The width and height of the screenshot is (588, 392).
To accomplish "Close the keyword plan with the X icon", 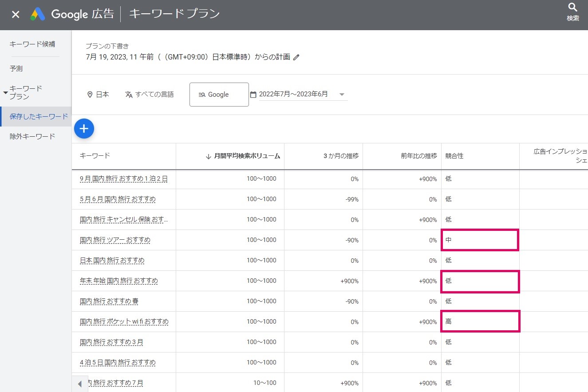I will tap(16, 14).
